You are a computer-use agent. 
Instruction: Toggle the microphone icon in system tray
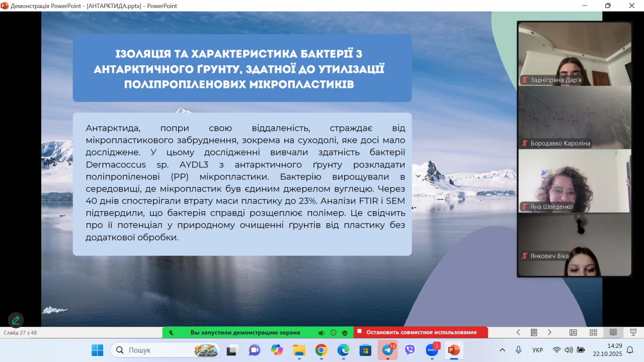coord(518,350)
